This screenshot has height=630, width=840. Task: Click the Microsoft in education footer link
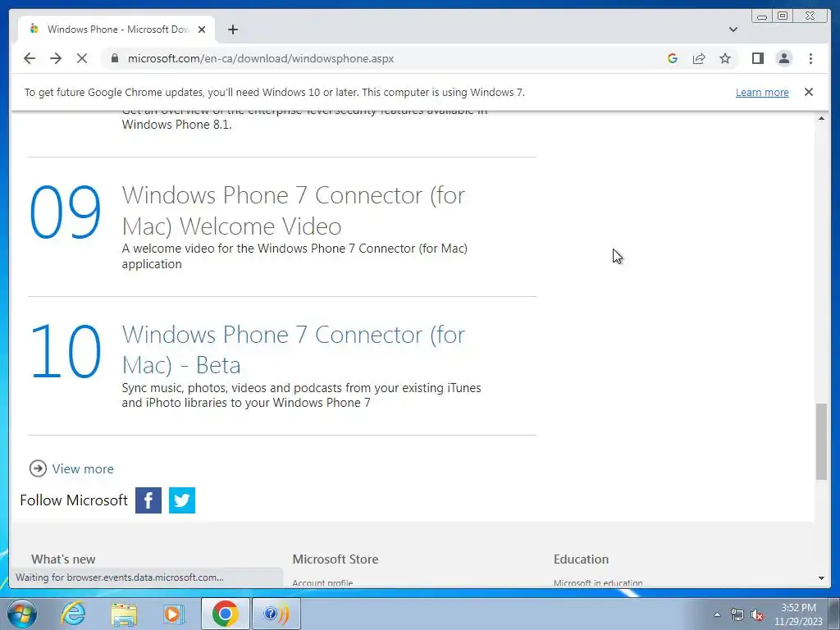coord(598,583)
